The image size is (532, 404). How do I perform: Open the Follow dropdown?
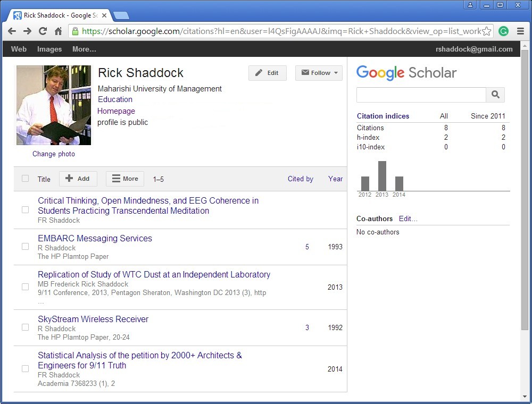[x=319, y=73]
